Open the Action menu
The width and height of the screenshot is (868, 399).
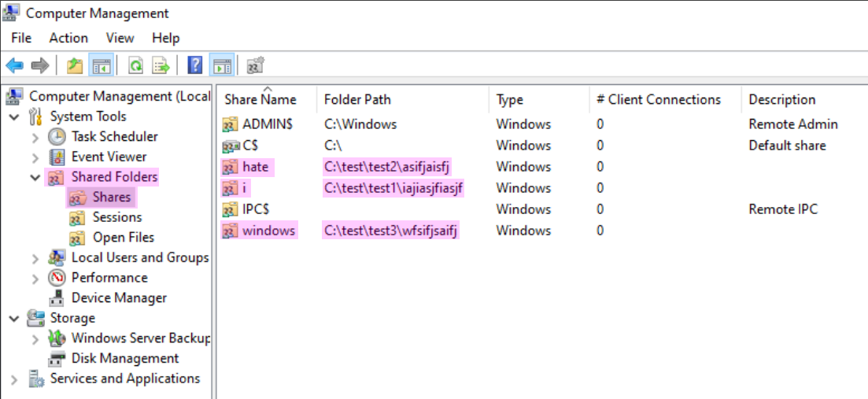[68, 39]
